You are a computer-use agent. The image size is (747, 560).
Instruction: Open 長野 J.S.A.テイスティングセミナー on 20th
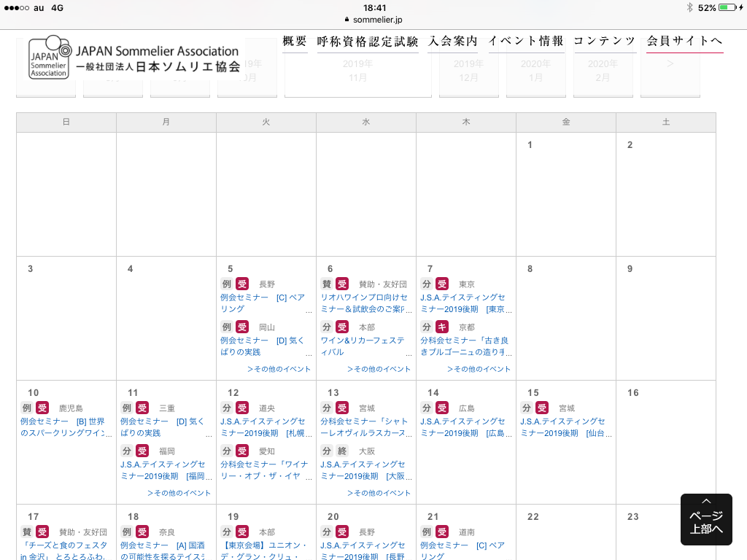365,550
